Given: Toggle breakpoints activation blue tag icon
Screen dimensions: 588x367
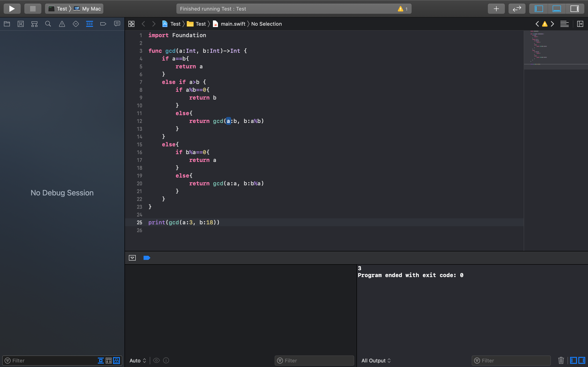Looking at the screenshot, I should [x=147, y=258].
